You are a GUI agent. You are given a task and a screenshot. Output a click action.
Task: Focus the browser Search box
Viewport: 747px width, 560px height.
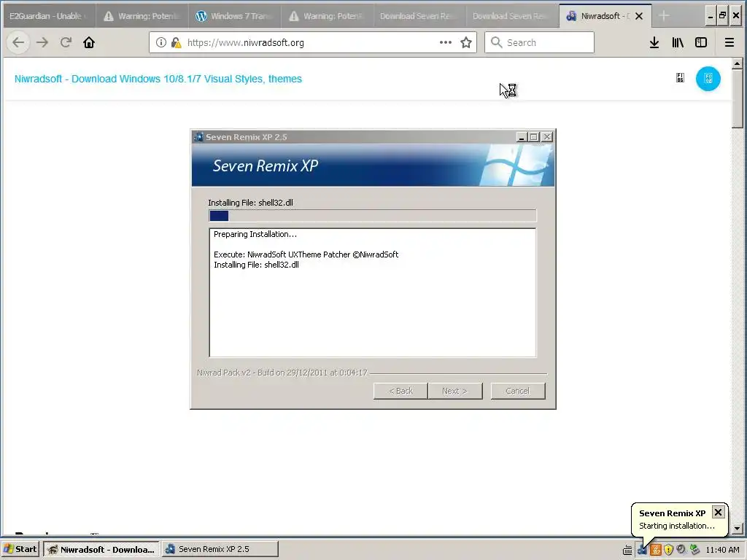click(x=539, y=42)
